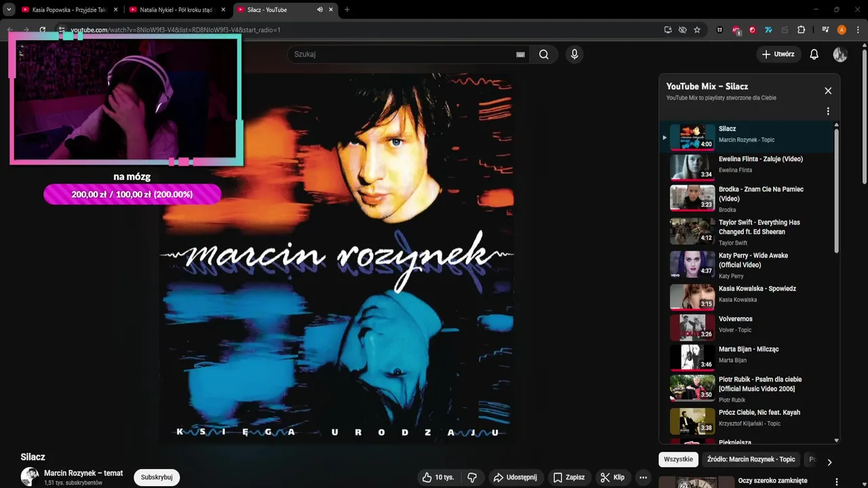Image resolution: width=868 pixels, height=488 pixels.
Task: Activate voice search microphone icon
Action: point(574,54)
